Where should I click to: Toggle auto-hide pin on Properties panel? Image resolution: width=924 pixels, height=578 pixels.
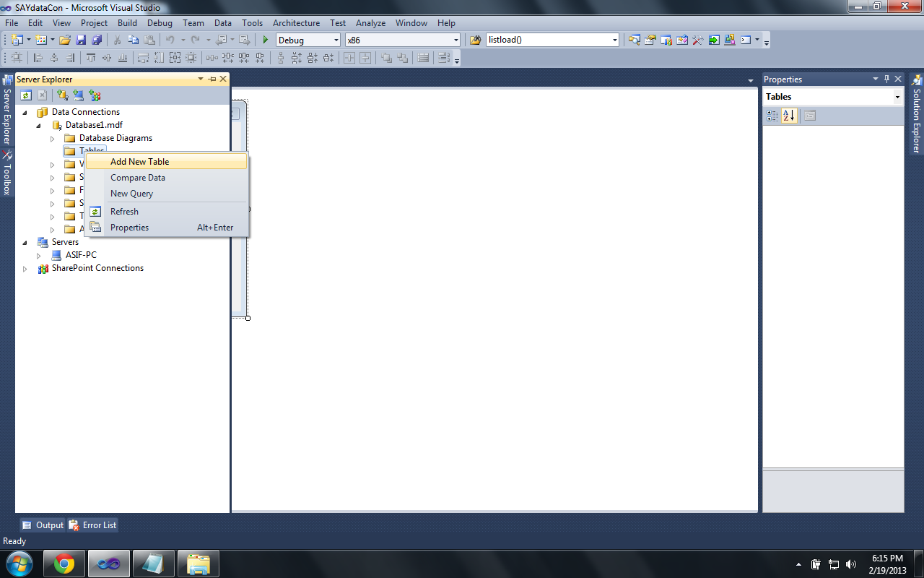[887, 79]
